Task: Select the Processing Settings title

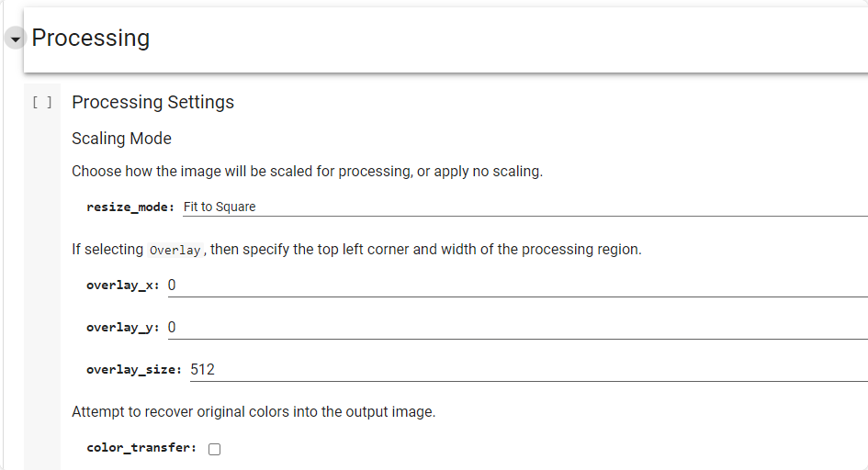Action: 152,102
